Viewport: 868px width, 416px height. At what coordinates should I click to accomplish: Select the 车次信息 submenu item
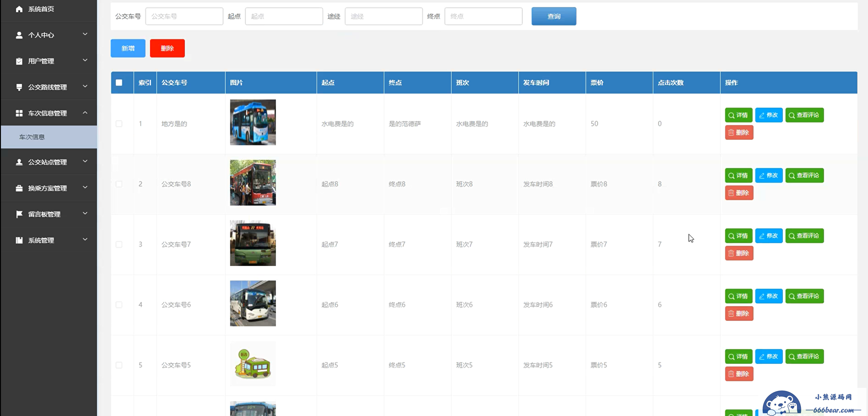coord(49,137)
